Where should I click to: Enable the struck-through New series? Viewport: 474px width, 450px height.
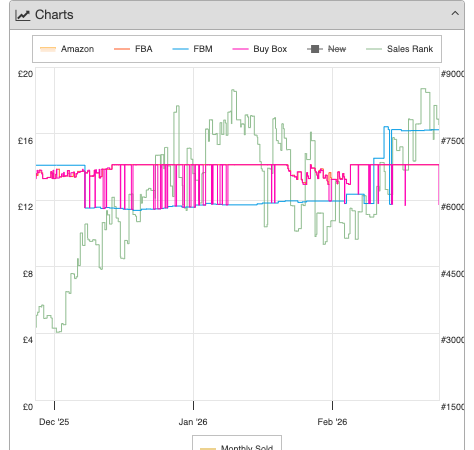click(x=327, y=49)
